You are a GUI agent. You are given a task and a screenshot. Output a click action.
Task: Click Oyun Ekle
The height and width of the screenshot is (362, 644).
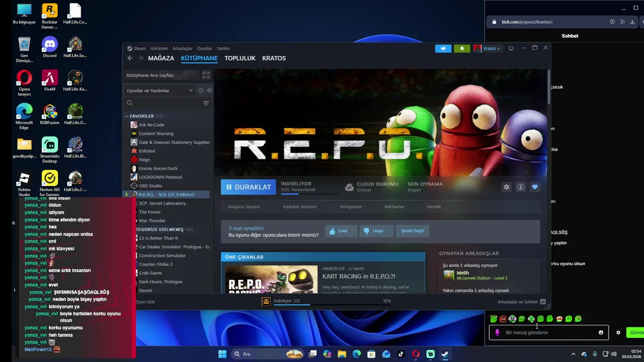(x=145, y=302)
